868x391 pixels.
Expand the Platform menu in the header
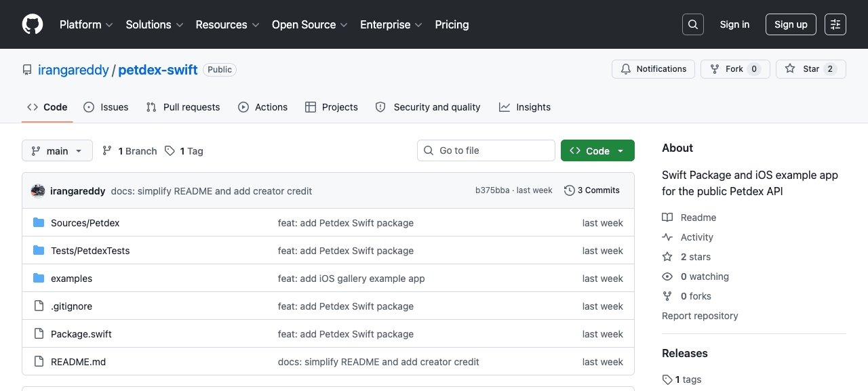(86, 24)
